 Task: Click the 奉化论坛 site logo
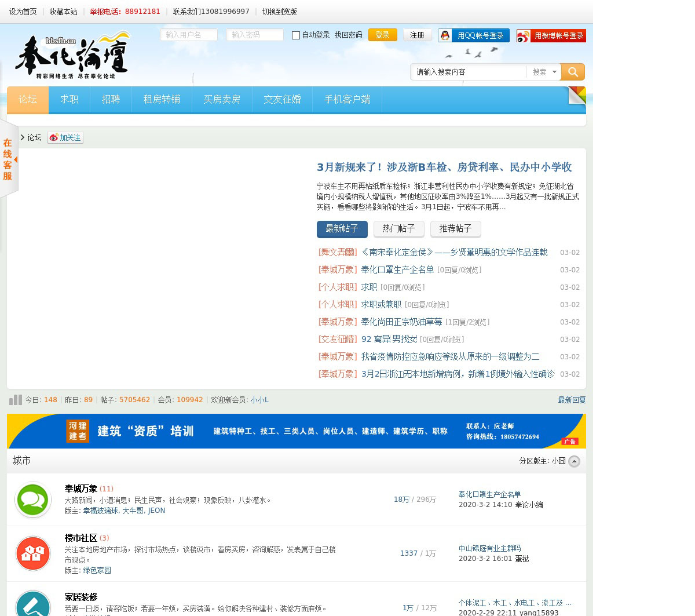pos(73,56)
